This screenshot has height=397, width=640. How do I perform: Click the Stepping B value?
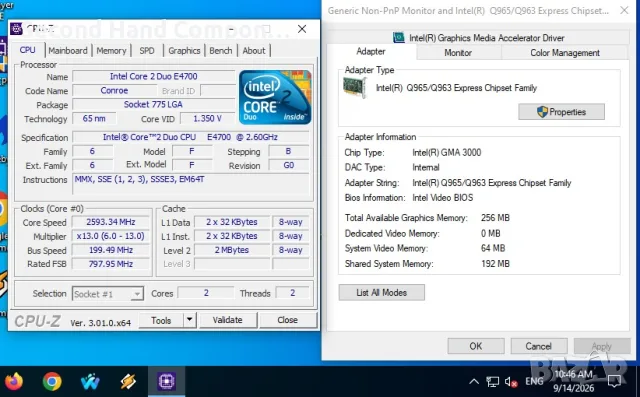click(288, 151)
